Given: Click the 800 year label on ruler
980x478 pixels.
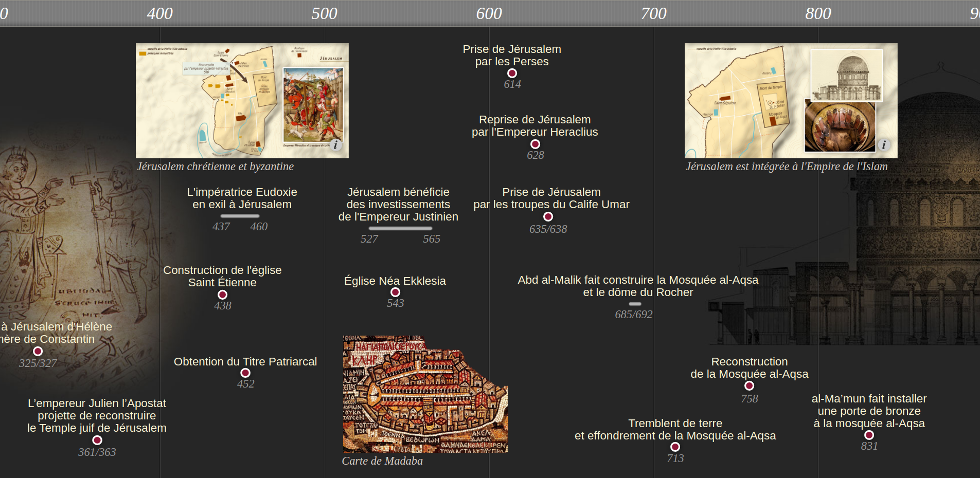Looking at the screenshot, I should [x=818, y=13].
